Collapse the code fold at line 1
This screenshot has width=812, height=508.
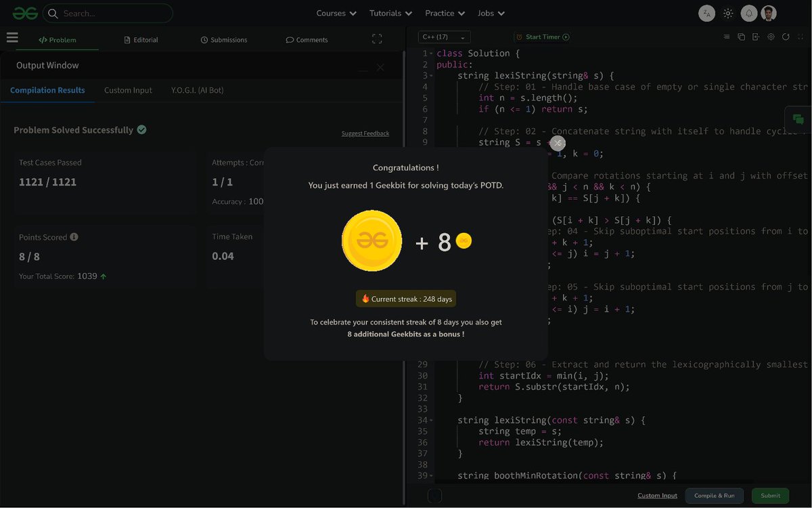(x=431, y=53)
